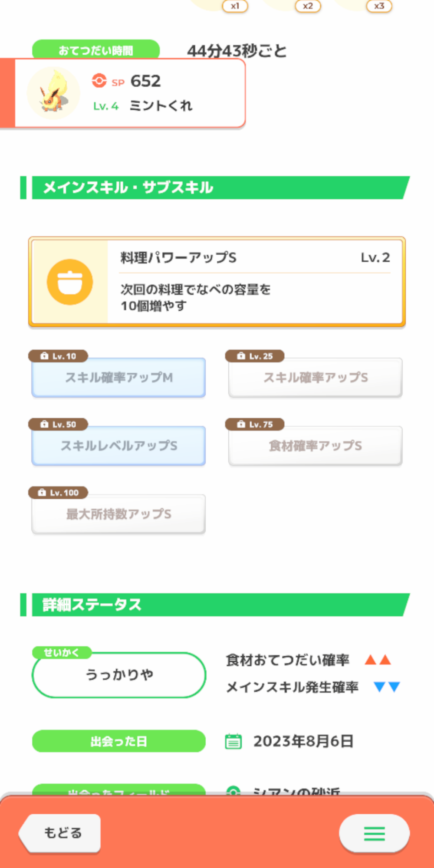Tap the green calendar icon
Image resolution: width=434 pixels, height=868 pixels.
click(233, 741)
